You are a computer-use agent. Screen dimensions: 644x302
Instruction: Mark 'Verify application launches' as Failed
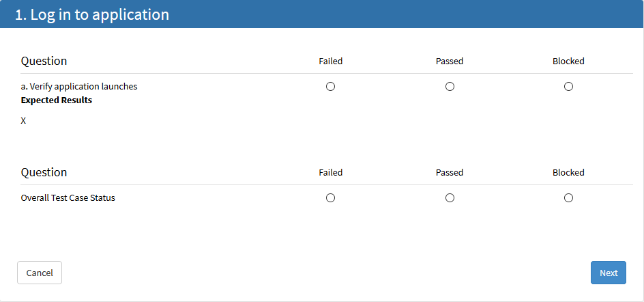pyautogui.click(x=331, y=87)
